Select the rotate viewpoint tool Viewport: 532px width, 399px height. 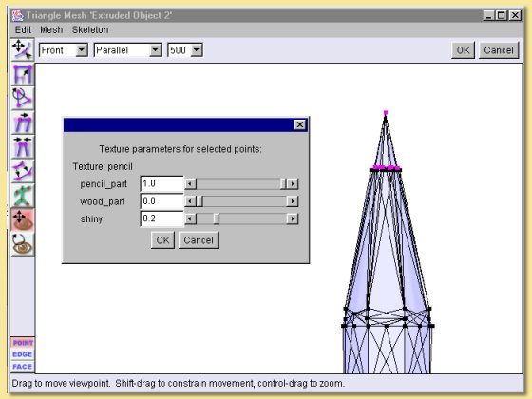(23, 245)
